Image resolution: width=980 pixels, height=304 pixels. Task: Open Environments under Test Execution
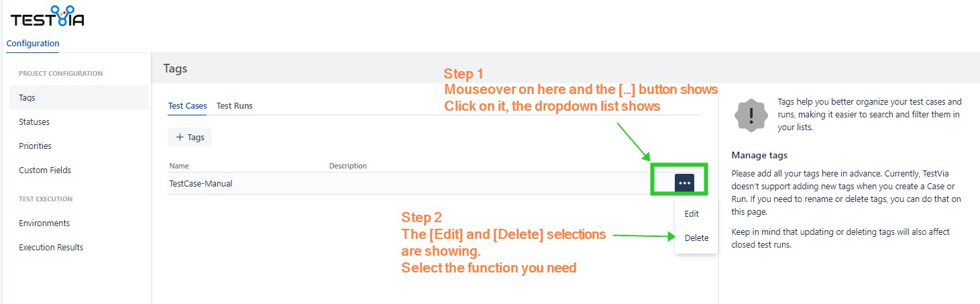point(44,223)
